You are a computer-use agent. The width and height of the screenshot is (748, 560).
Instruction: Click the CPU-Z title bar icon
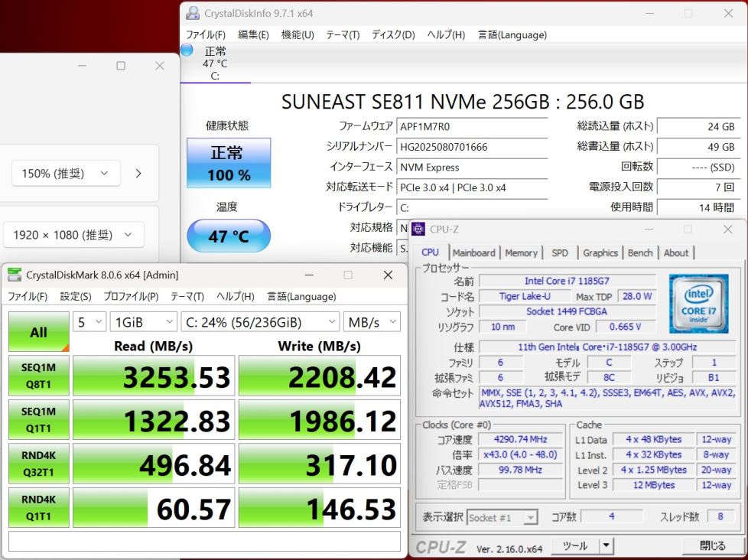coord(419,229)
